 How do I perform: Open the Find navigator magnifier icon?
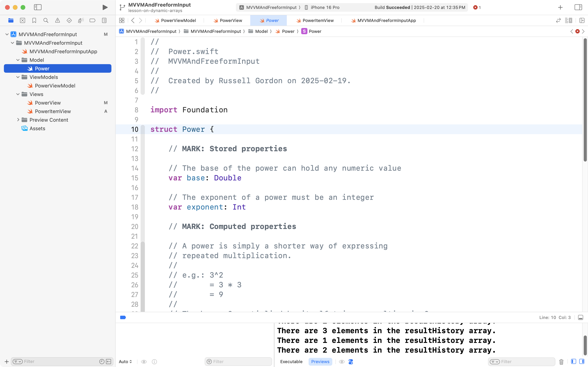[x=46, y=20]
